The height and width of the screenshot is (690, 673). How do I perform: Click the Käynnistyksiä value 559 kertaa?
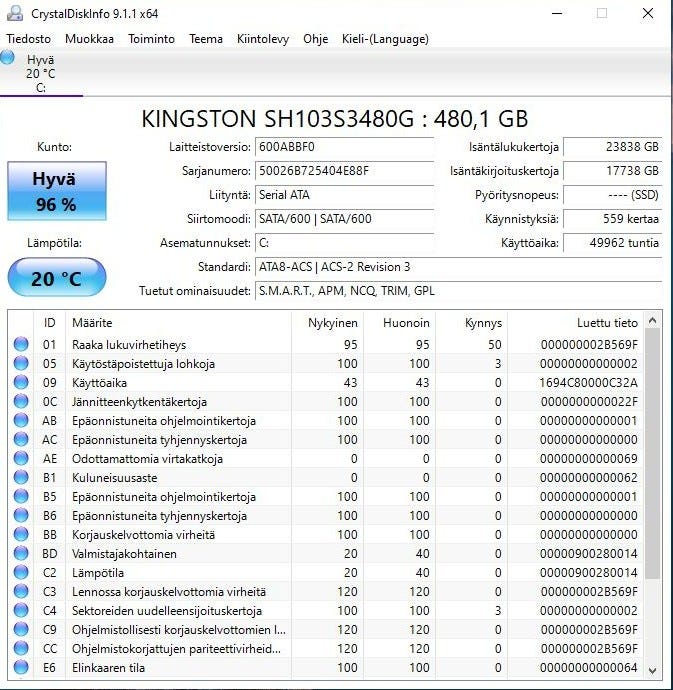click(x=613, y=219)
